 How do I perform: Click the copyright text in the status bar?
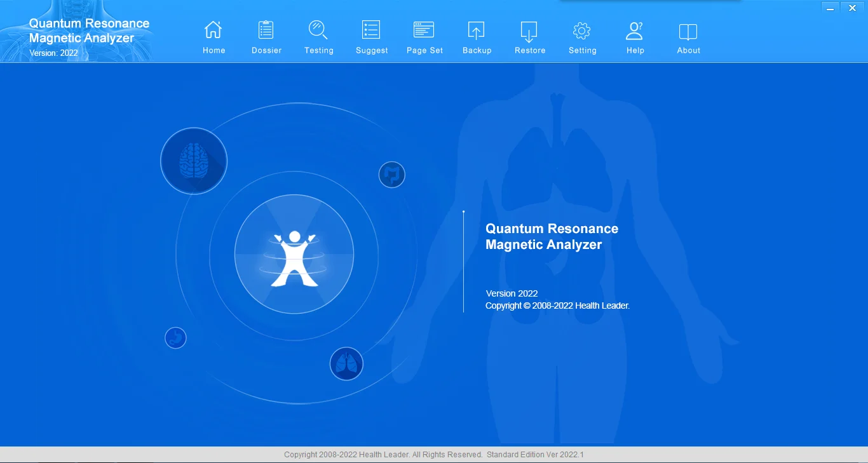(434, 454)
